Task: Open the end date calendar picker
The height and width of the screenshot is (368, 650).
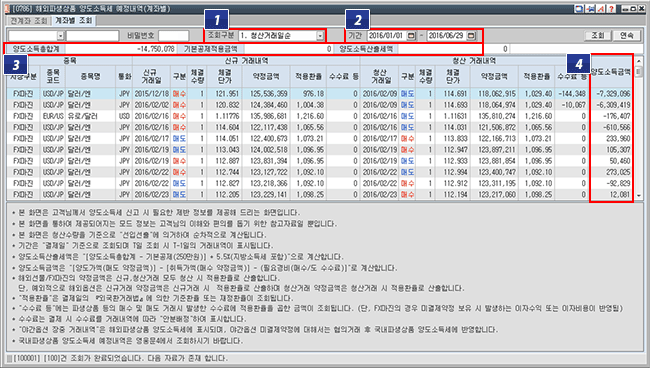Action: click(471, 36)
